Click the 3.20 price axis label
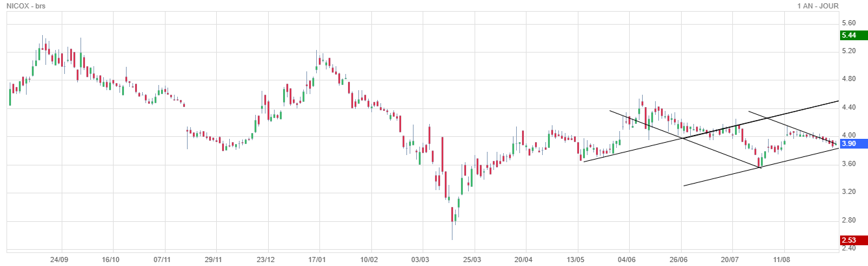This screenshot has height=266, width=868. click(x=848, y=192)
